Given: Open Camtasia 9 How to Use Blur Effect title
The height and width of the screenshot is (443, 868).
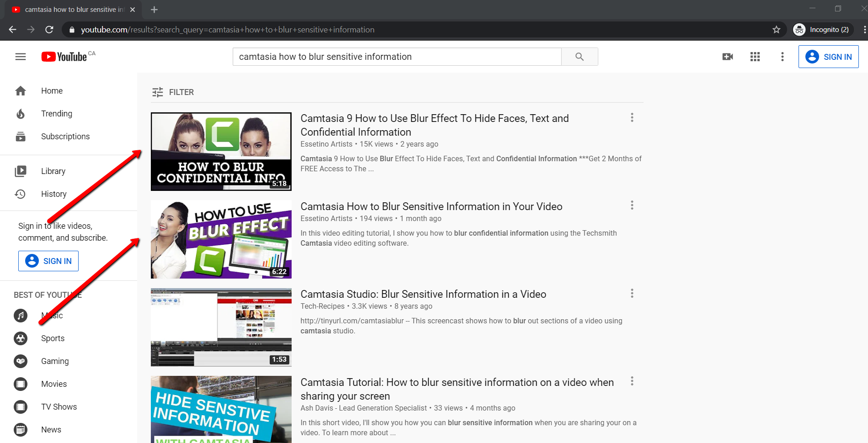Looking at the screenshot, I should tap(435, 125).
